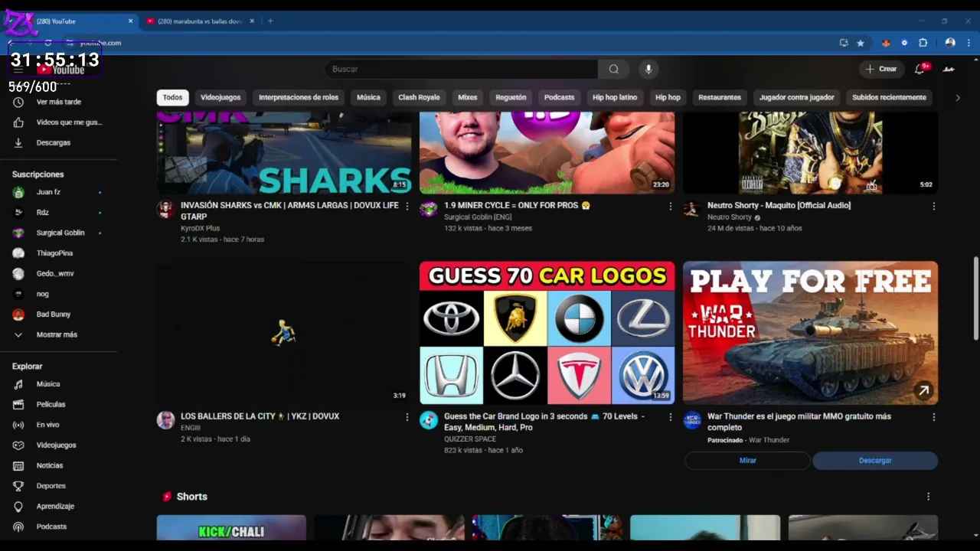Image resolution: width=980 pixels, height=551 pixels.
Task: Open options for Miner Cycle video
Action: point(670,206)
